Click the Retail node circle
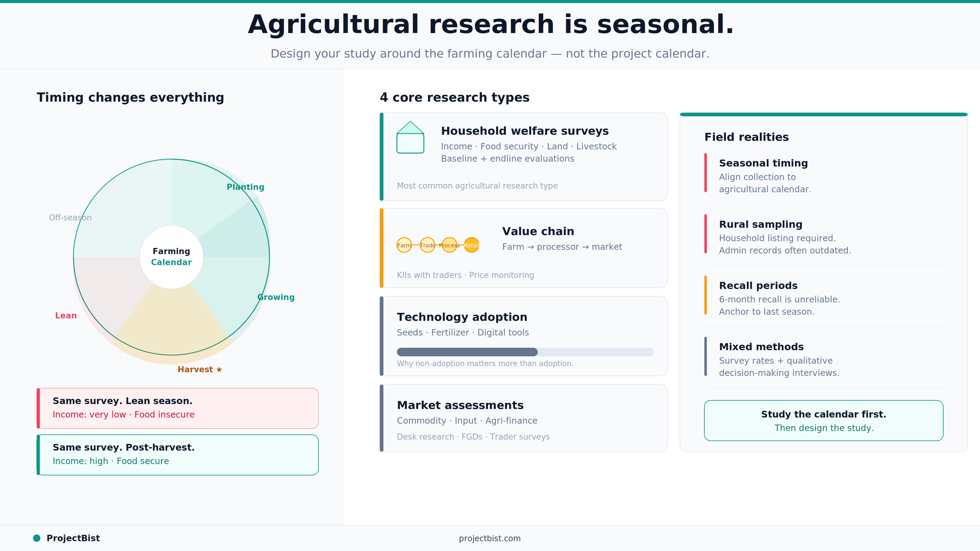 [x=471, y=245]
